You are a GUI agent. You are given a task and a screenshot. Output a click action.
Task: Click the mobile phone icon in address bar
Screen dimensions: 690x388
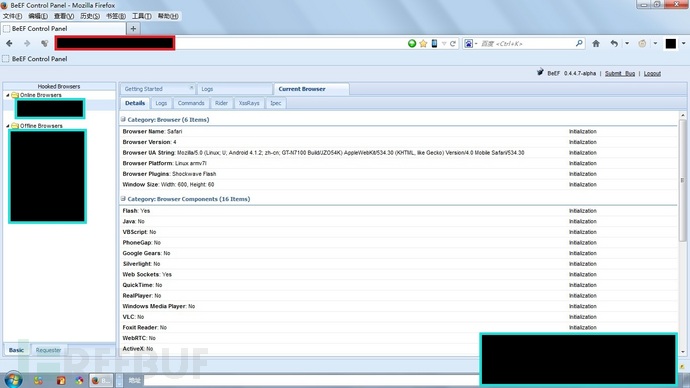click(434, 43)
